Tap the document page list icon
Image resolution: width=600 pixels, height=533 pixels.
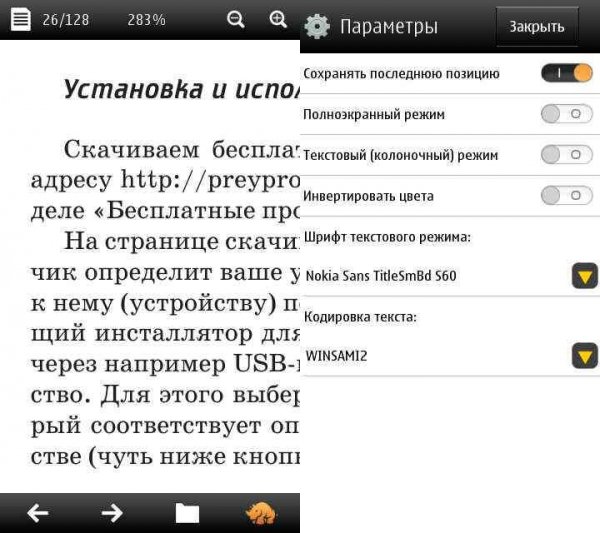pyautogui.click(x=20, y=20)
